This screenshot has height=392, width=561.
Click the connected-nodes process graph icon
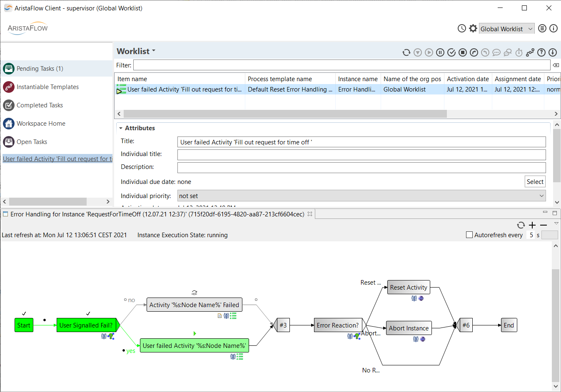pos(530,52)
